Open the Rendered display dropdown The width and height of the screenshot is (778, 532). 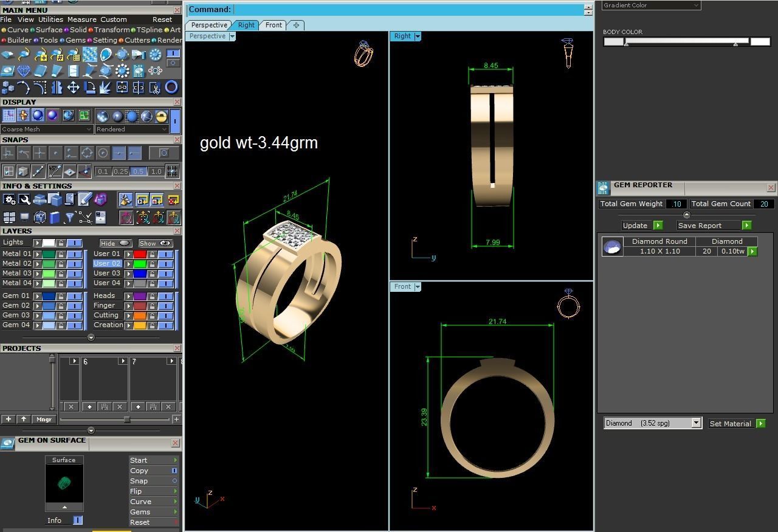131,129
